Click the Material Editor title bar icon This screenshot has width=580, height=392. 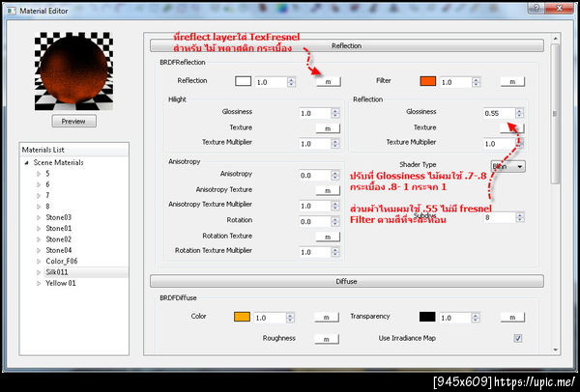[x=12, y=11]
